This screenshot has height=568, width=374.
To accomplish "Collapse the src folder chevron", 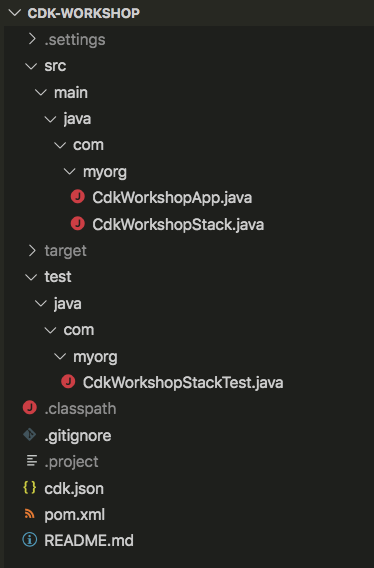I will [x=31, y=66].
